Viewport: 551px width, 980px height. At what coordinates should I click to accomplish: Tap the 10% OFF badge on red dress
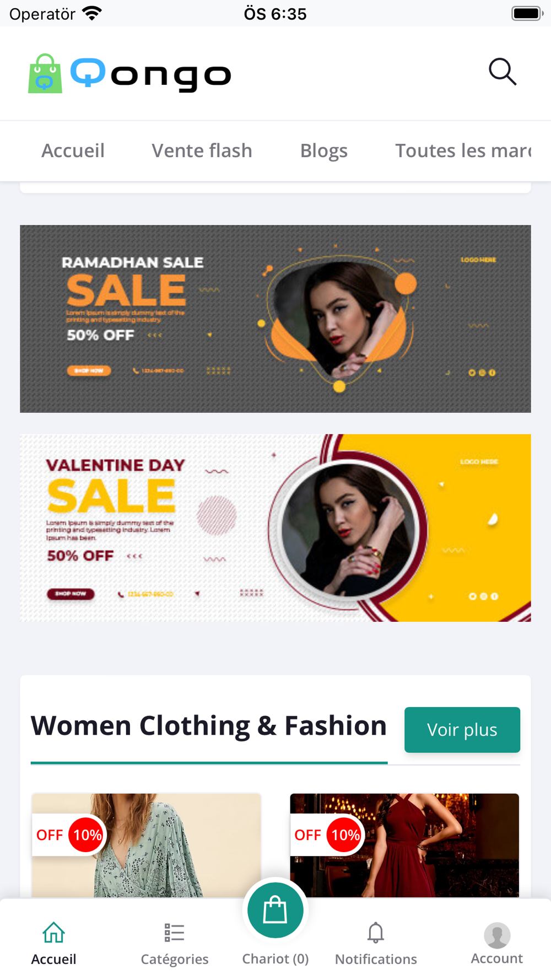[x=327, y=835]
